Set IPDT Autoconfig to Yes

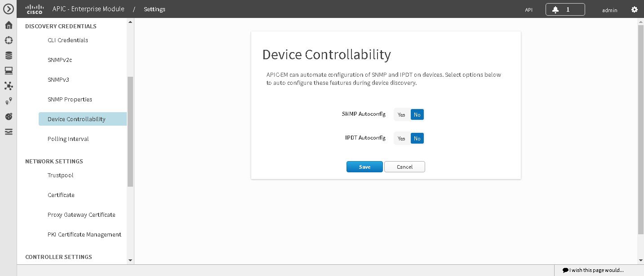point(401,138)
